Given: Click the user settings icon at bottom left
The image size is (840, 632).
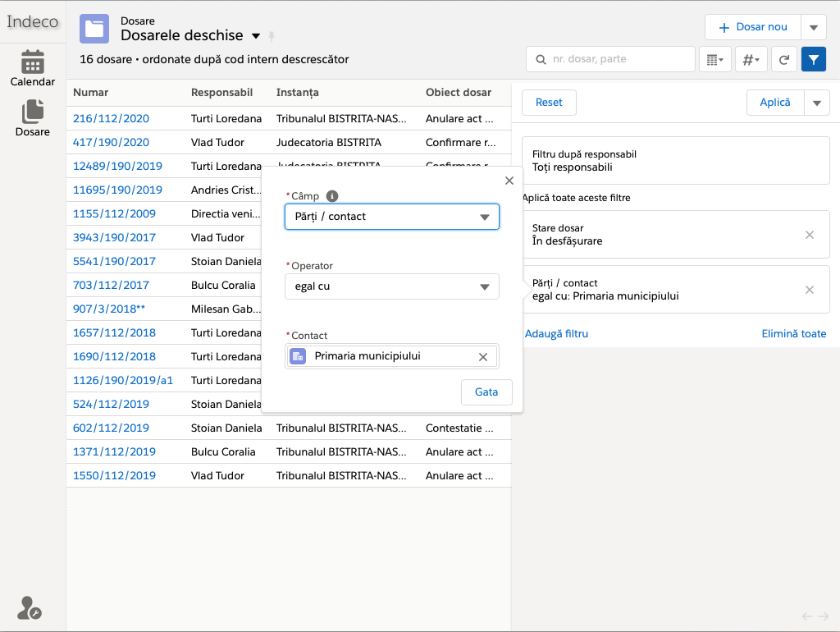Looking at the screenshot, I should pyautogui.click(x=30, y=608).
